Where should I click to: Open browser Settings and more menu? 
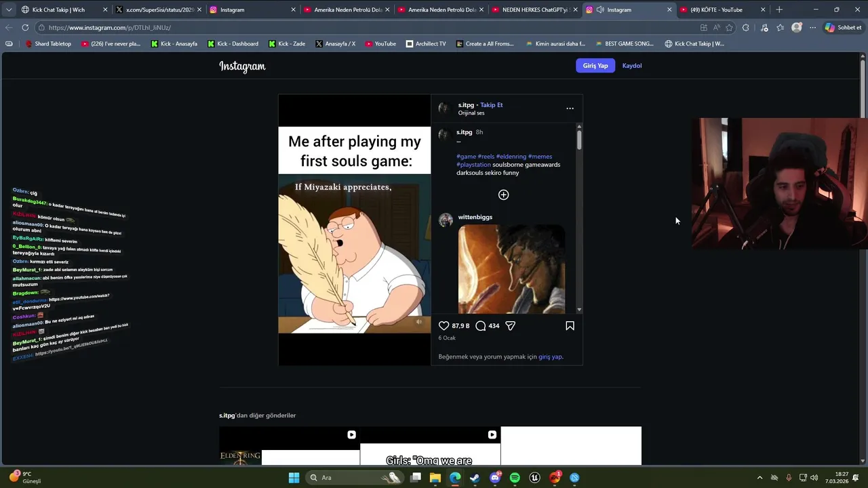812,28
